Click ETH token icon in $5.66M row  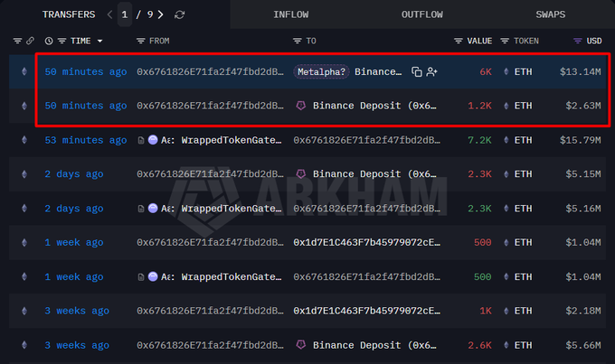(x=506, y=345)
